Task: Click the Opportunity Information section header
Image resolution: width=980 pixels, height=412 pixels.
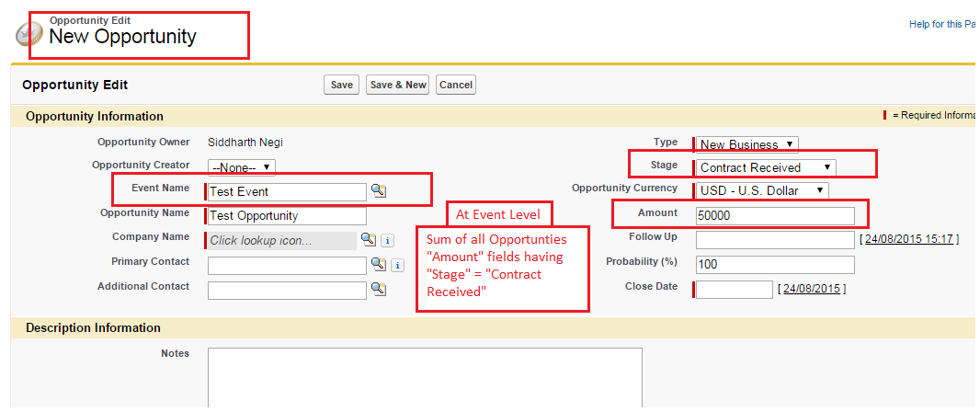Action: point(95,116)
